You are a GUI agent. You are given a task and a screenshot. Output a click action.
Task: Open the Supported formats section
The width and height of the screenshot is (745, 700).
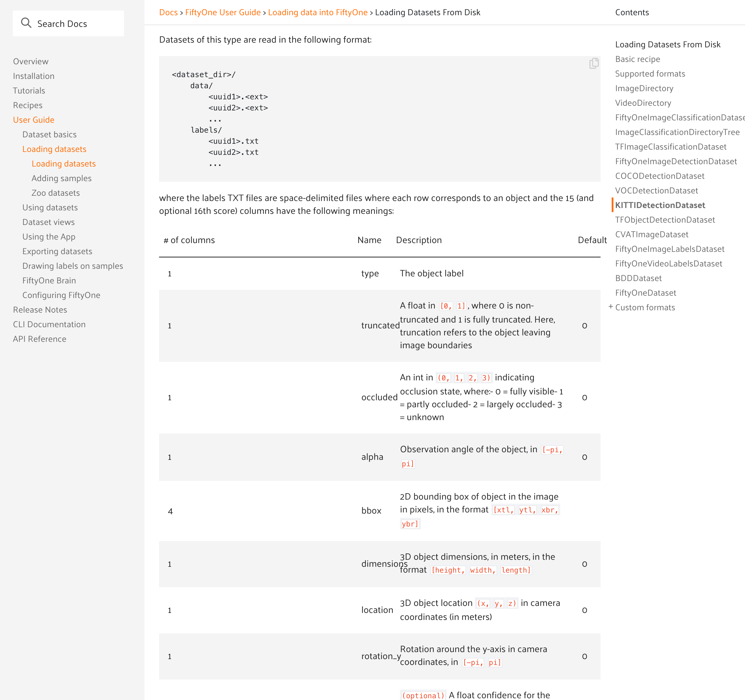click(x=650, y=73)
